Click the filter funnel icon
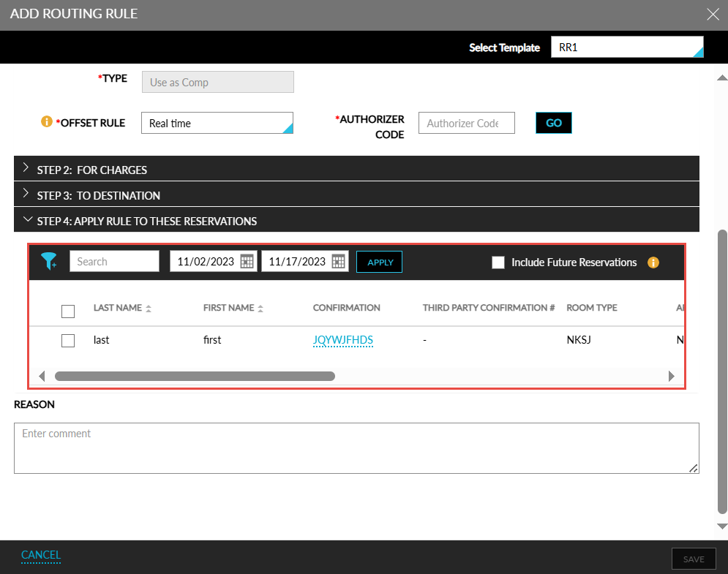The image size is (728, 574). point(49,261)
